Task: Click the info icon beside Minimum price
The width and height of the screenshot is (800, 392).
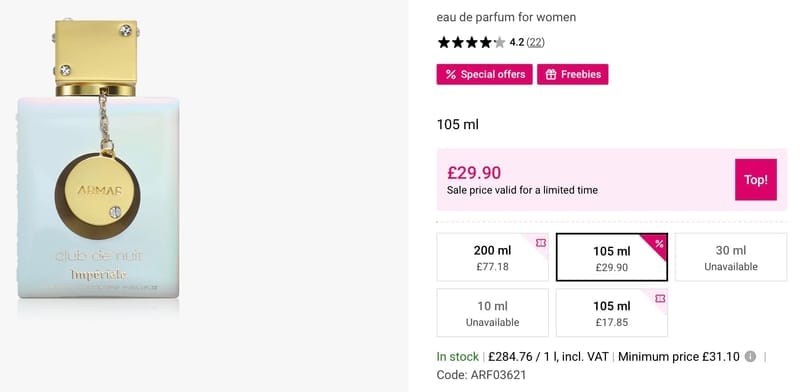Action: pyautogui.click(x=750, y=357)
